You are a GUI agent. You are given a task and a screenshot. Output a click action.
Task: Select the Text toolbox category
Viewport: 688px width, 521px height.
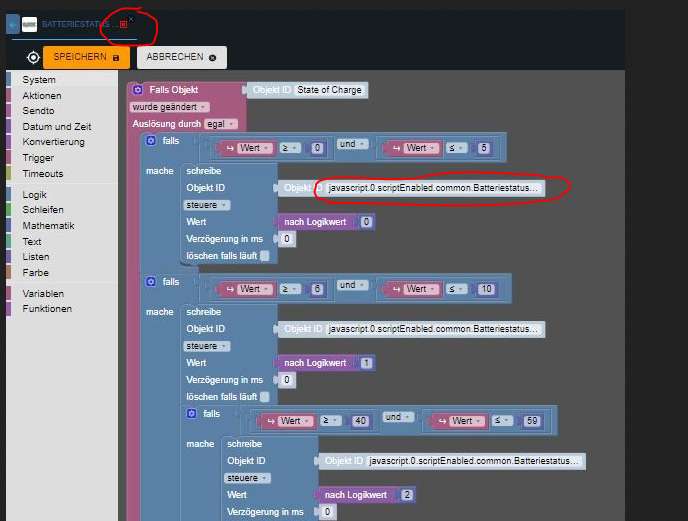click(32, 241)
